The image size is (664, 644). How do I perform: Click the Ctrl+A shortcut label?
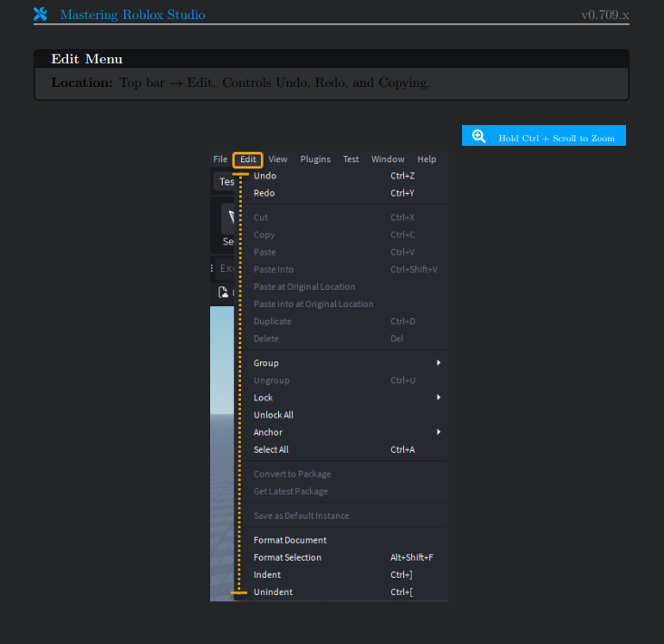403,449
